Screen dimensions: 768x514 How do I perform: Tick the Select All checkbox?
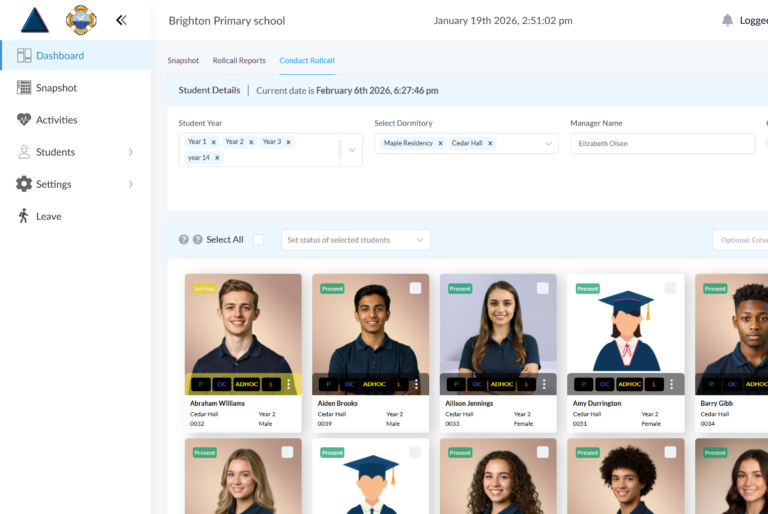pos(259,240)
